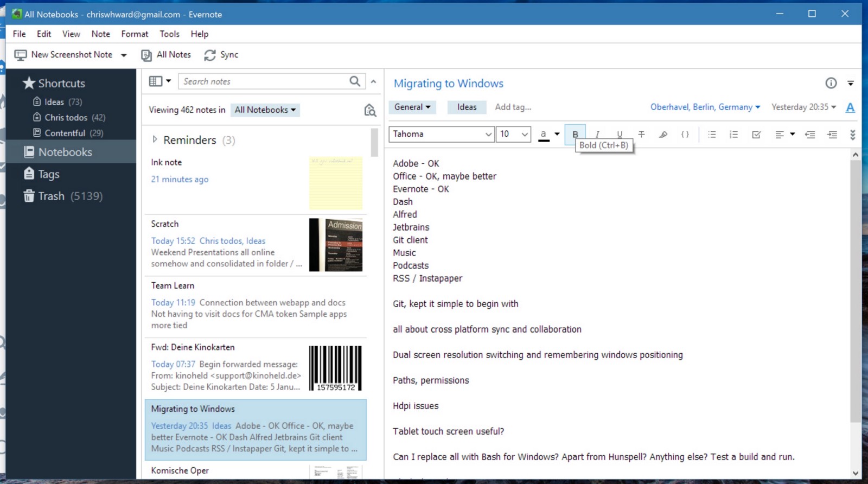Viewport: 868px width, 484px height.
Task: Open the Scratch note
Action: tap(256, 245)
